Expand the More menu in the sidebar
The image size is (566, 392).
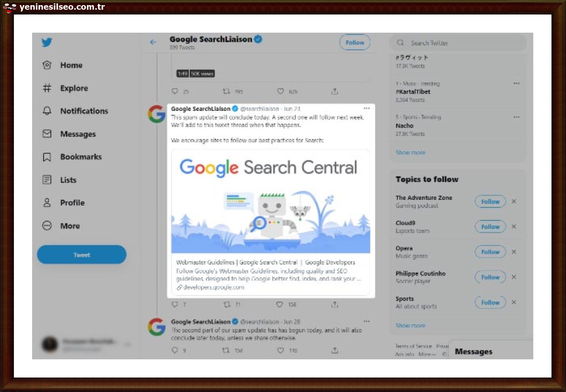[61, 226]
